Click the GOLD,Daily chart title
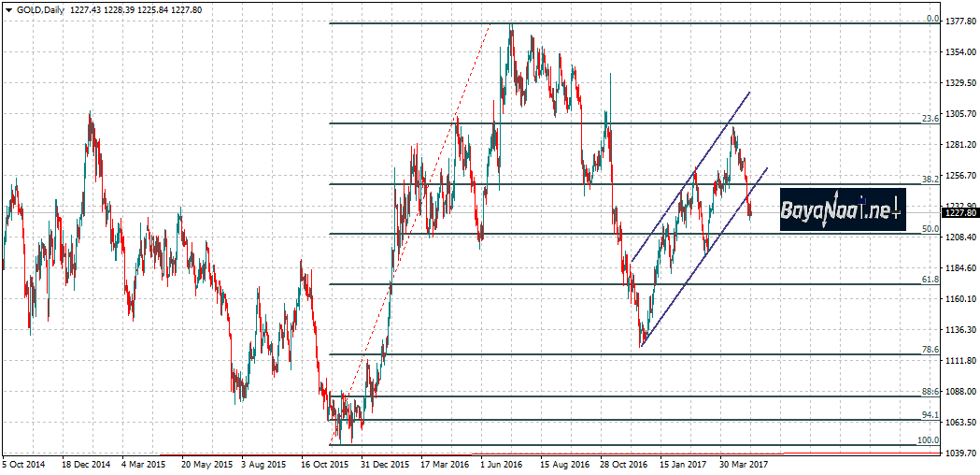This screenshot has width=980, height=475. click(39, 7)
